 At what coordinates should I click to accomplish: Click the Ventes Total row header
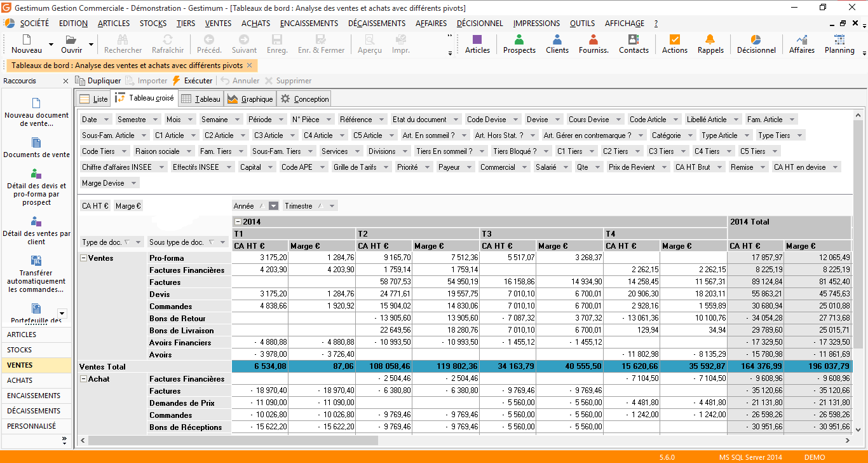(155, 367)
